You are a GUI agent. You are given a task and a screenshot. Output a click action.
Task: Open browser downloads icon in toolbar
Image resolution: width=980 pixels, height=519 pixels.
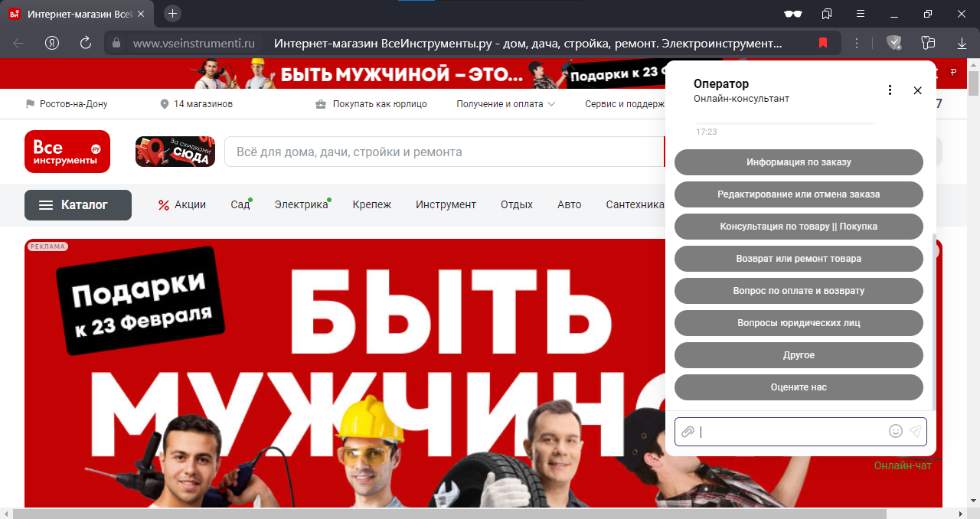coord(961,43)
